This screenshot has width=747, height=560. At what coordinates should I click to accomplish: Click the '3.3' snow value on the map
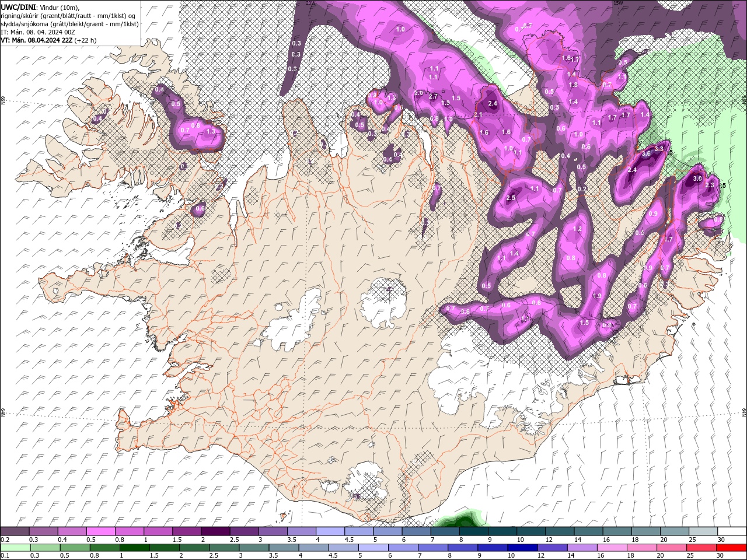tap(659, 149)
